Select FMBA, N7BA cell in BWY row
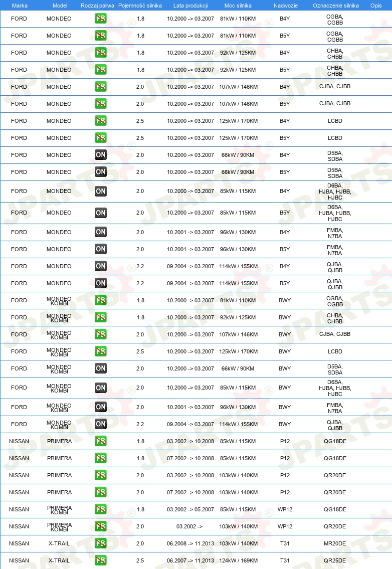Image resolution: width=392 pixels, height=569 pixels. (x=335, y=408)
